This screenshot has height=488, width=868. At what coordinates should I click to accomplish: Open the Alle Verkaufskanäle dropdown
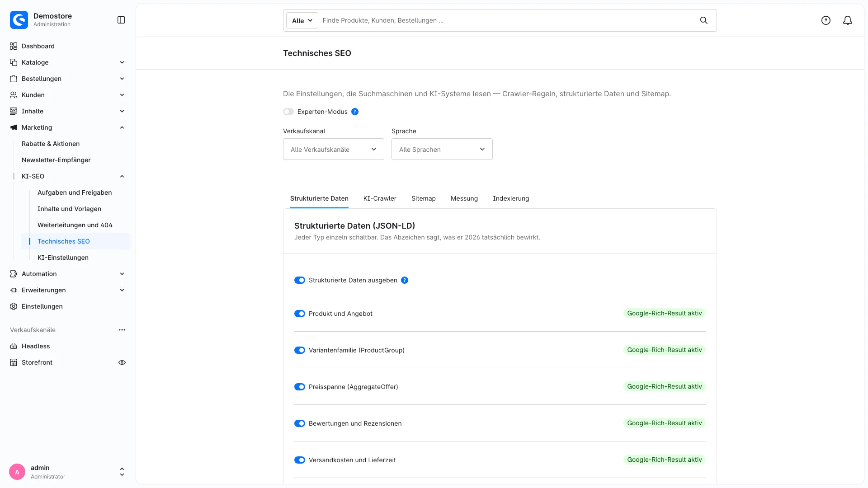[x=334, y=149]
